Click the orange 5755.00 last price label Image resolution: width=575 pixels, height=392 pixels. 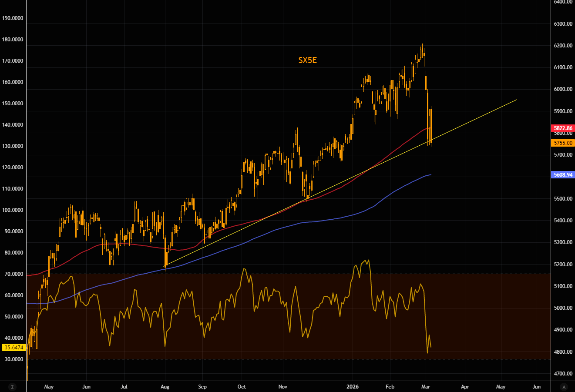pyautogui.click(x=563, y=143)
